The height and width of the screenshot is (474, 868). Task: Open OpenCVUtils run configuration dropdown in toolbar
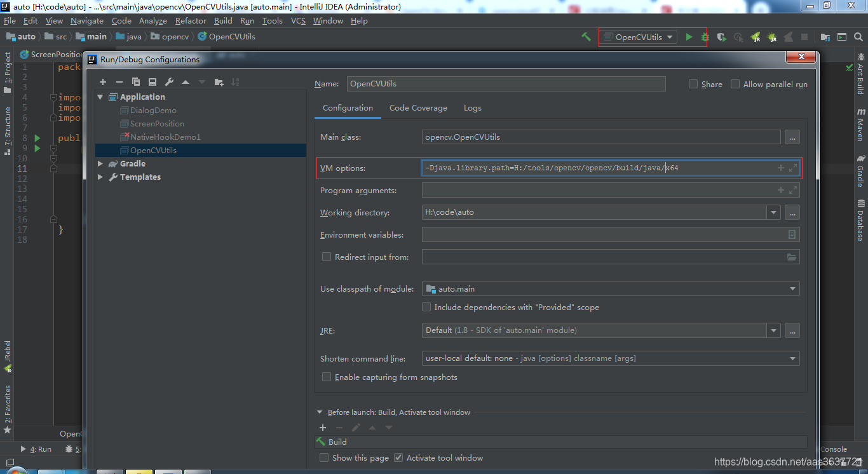639,37
